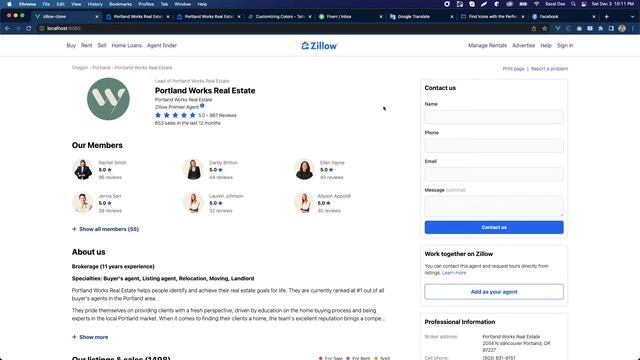Click the browser forward arrow

coord(18,29)
